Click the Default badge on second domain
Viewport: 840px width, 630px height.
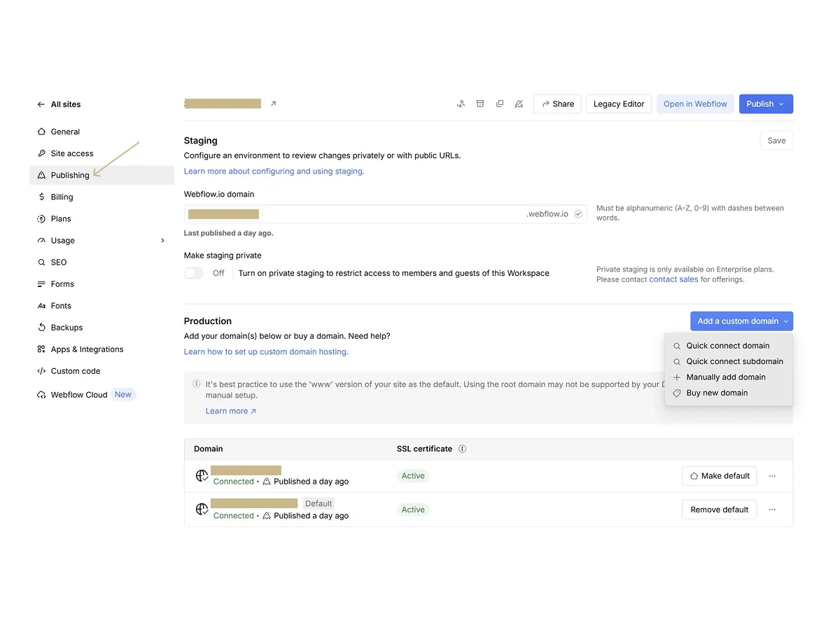tap(318, 503)
